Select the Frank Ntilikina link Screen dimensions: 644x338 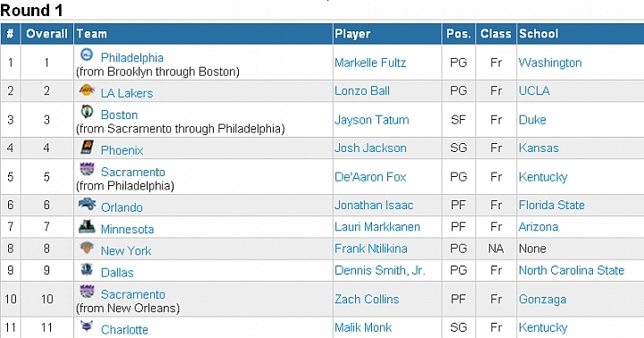point(371,248)
